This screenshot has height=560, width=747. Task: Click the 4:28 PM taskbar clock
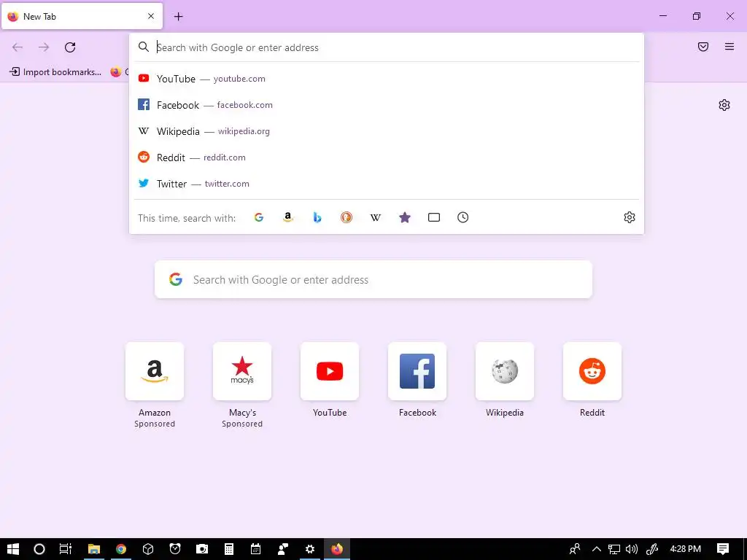coord(686,549)
